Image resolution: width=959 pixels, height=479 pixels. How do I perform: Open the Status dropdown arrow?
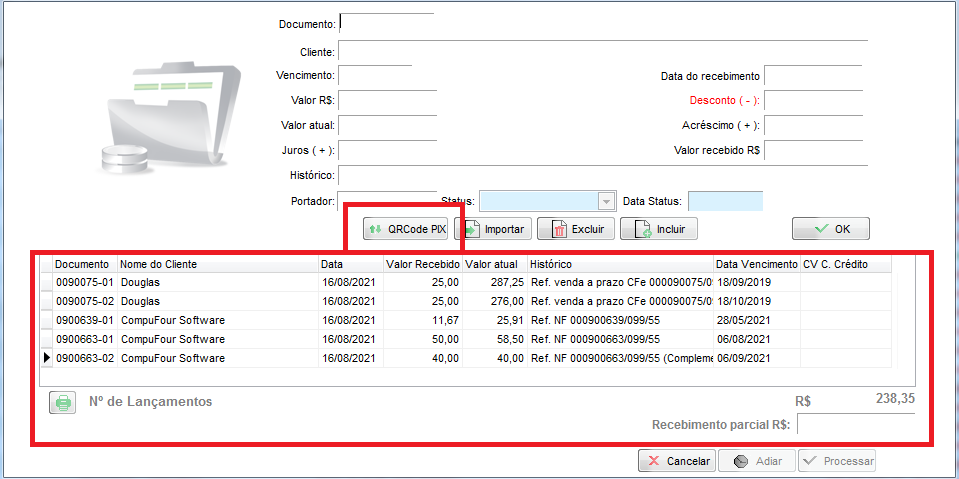605,201
